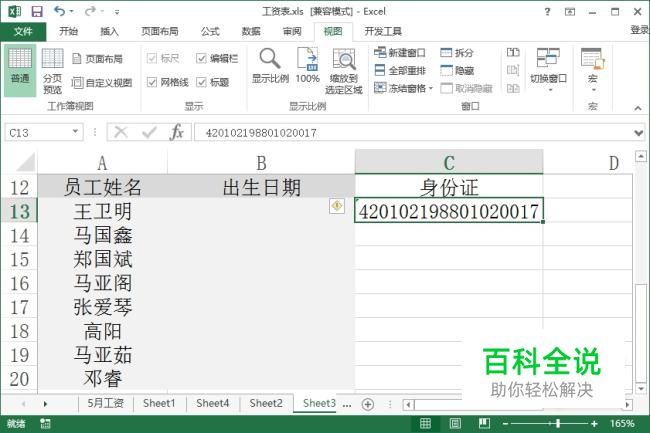This screenshot has width=650, height=433.
Task: Expand the formula bar
Action: point(638,133)
